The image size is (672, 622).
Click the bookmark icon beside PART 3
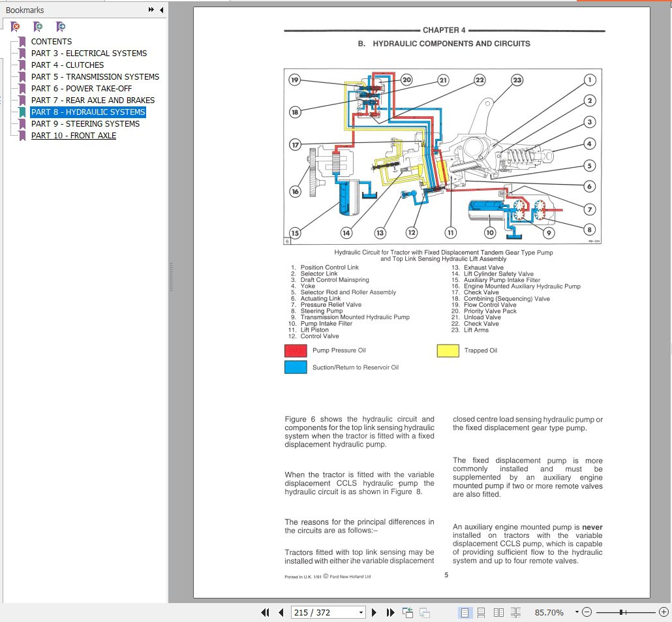point(22,54)
